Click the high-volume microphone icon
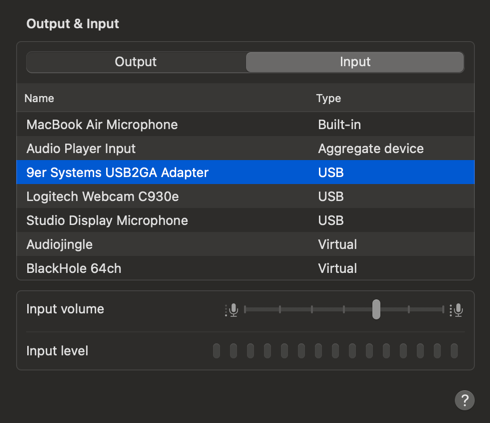 (457, 310)
